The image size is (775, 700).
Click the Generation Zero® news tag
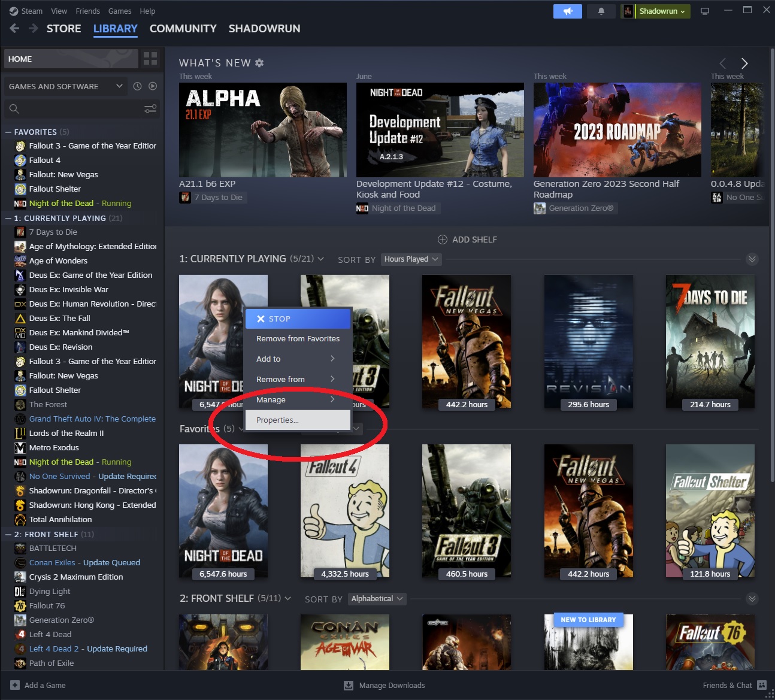point(575,208)
